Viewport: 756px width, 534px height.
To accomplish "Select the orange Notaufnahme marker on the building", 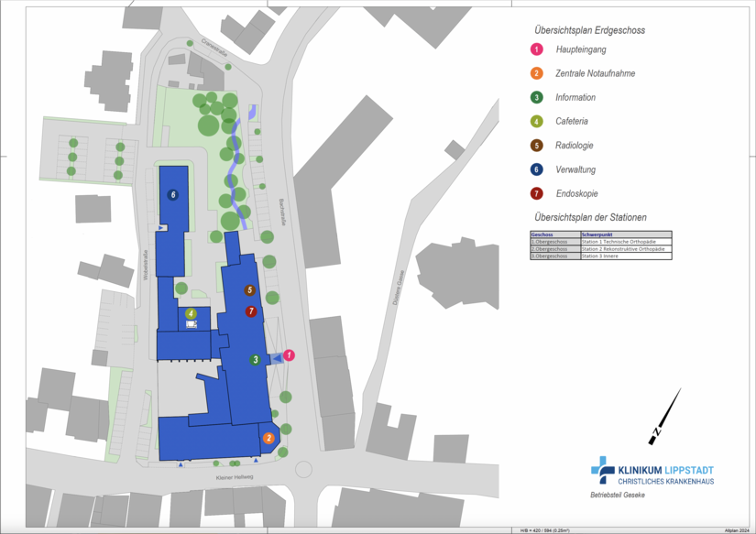I will tap(268, 438).
